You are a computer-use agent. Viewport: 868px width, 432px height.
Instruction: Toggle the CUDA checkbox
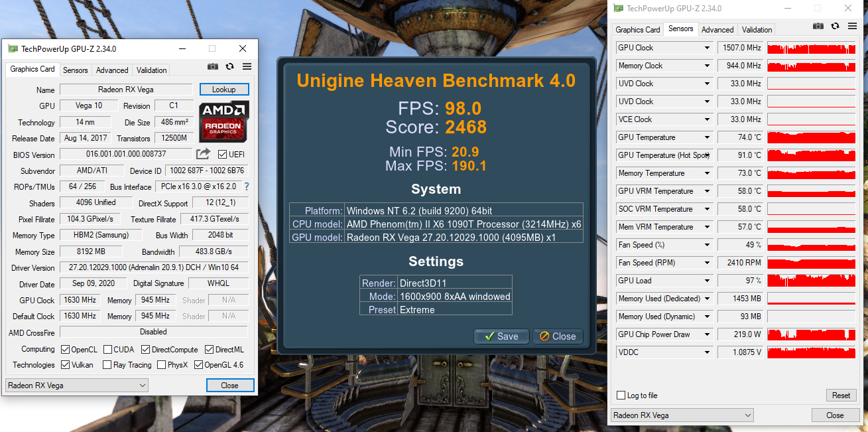click(x=107, y=349)
